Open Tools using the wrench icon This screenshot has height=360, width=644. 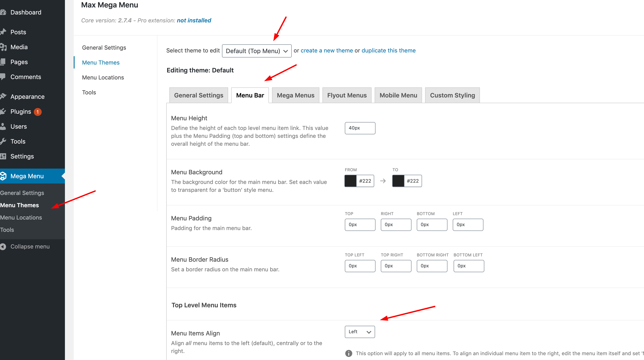(x=4, y=141)
